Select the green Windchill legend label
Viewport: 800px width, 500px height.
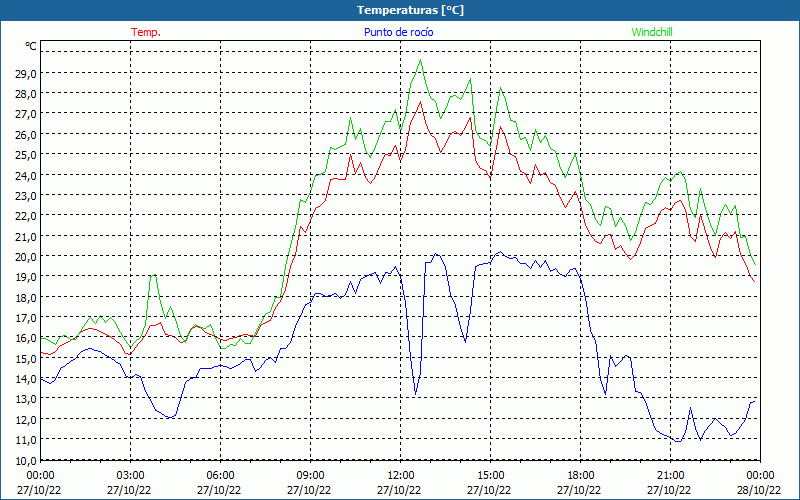pyautogui.click(x=652, y=32)
